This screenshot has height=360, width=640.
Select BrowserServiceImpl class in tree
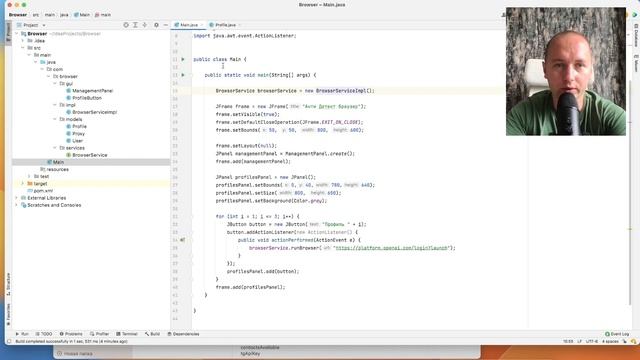91,112
